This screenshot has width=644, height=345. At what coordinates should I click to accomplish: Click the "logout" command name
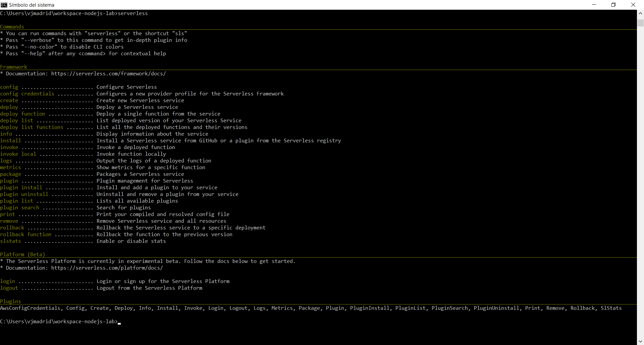(9, 288)
